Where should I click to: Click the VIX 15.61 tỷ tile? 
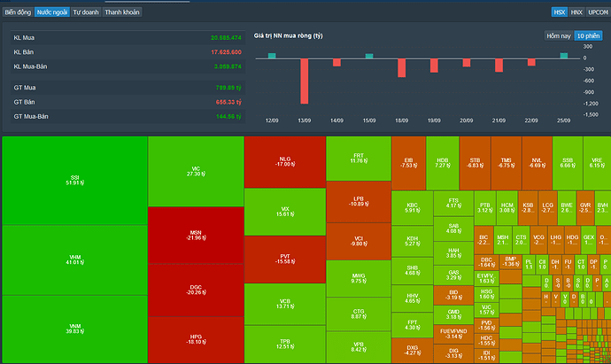click(x=285, y=212)
